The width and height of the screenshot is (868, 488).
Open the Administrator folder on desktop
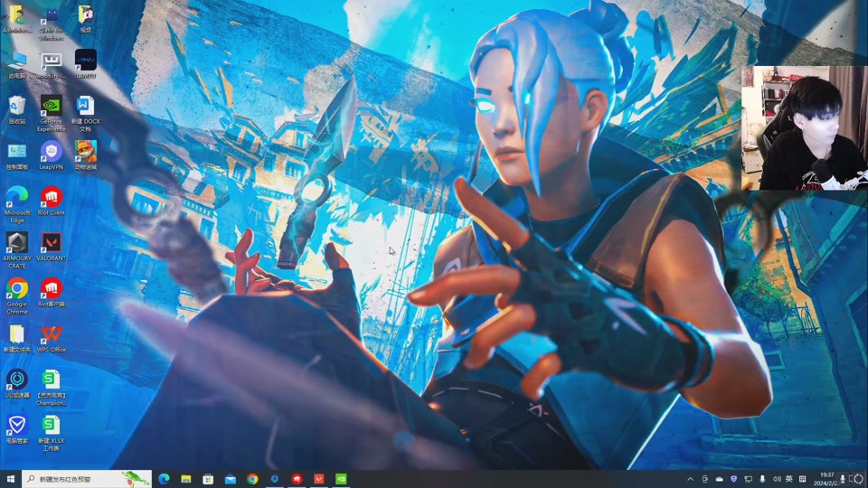[x=17, y=20]
